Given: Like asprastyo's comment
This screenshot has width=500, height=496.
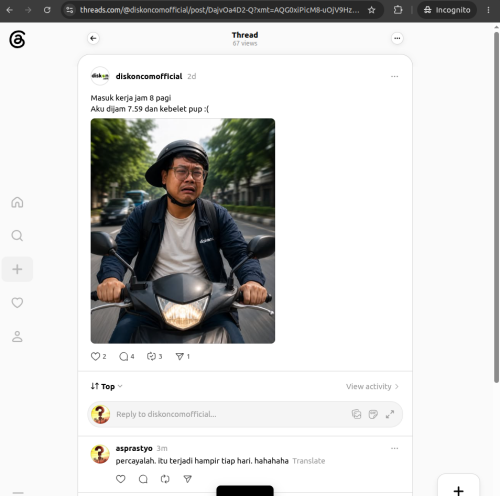Looking at the screenshot, I should pos(121,479).
